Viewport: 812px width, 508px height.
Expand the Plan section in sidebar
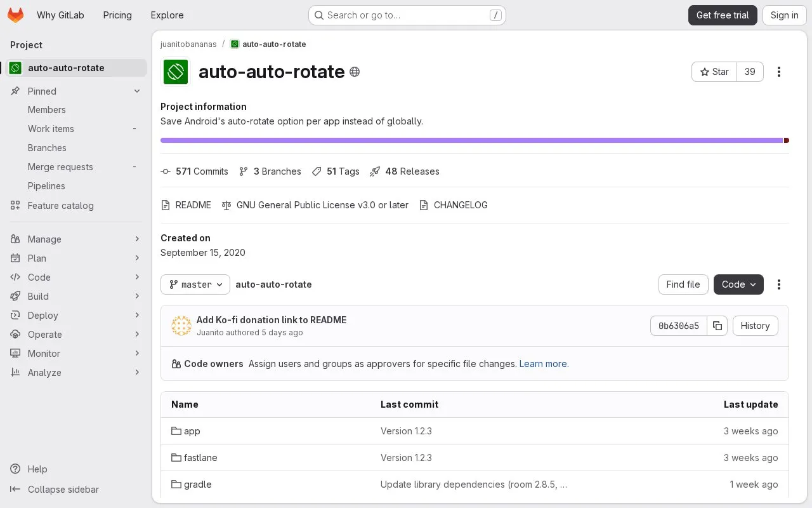[76, 258]
